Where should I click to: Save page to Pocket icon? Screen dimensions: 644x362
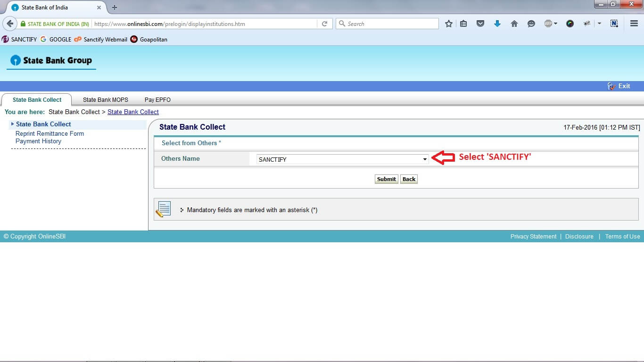[x=480, y=24]
